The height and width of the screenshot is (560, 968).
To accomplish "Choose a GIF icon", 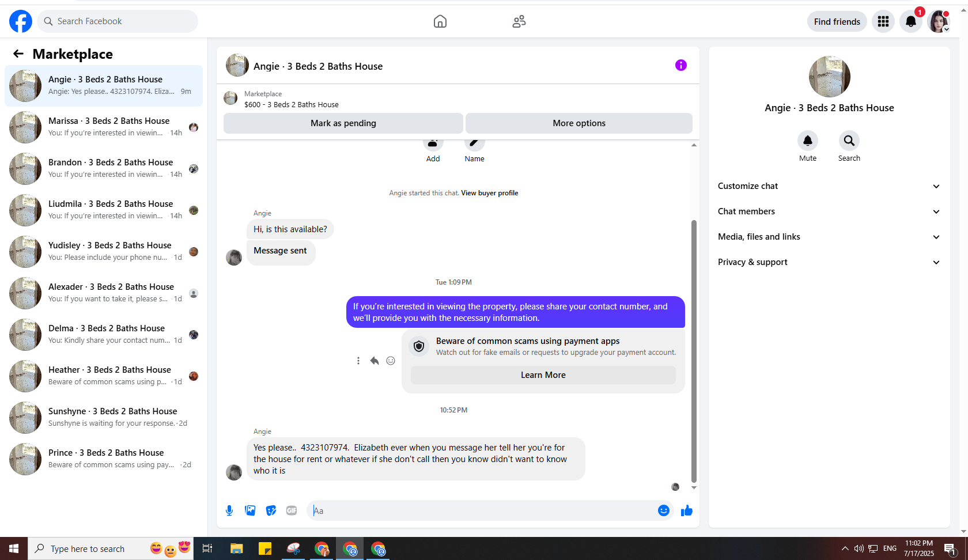I will click(x=292, y=510).
